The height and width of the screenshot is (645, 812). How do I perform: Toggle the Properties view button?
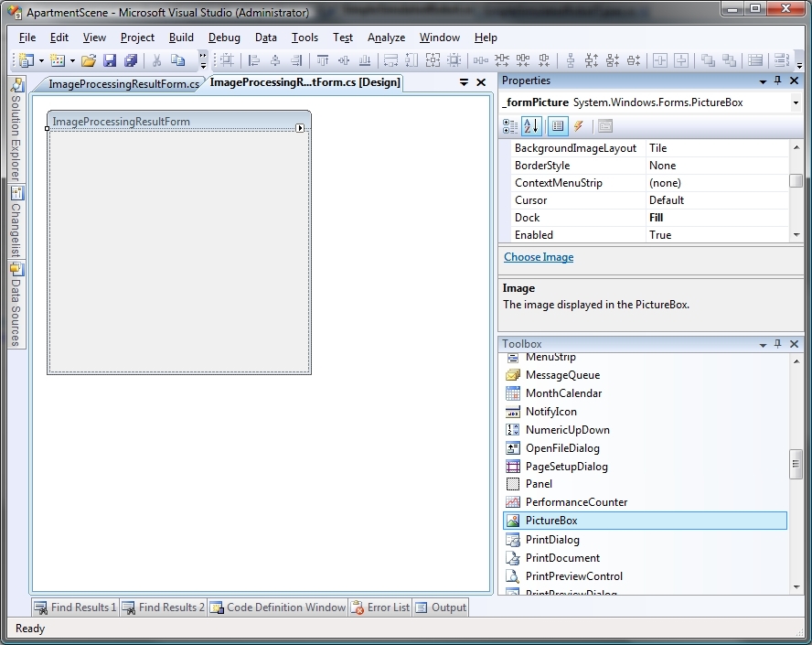tap(557, 126)
